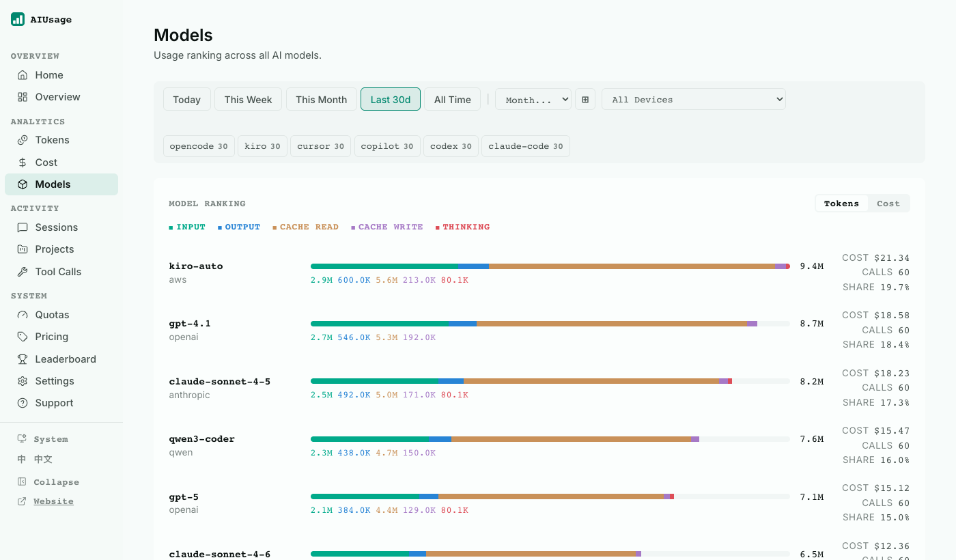The width and height of the screenshot is (956, 560).
Task: Click the gpt-5 model name
Action: point(184,497)
